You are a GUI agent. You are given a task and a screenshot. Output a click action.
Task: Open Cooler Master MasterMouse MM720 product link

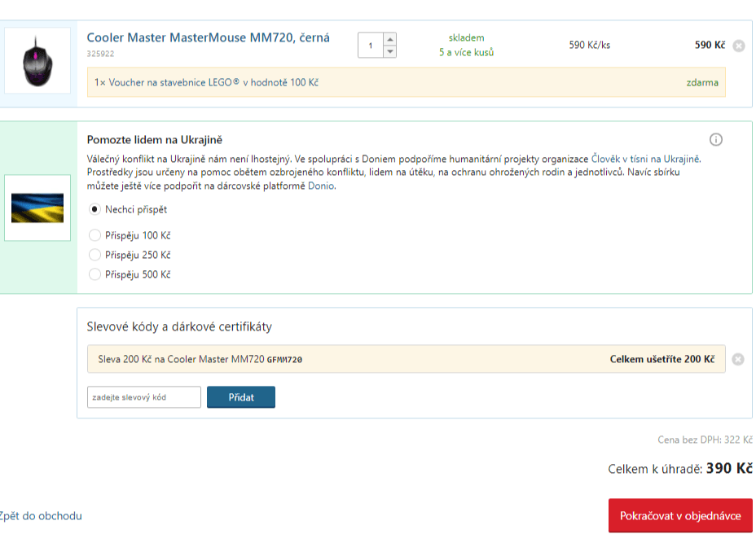click(x=209, y=37)
